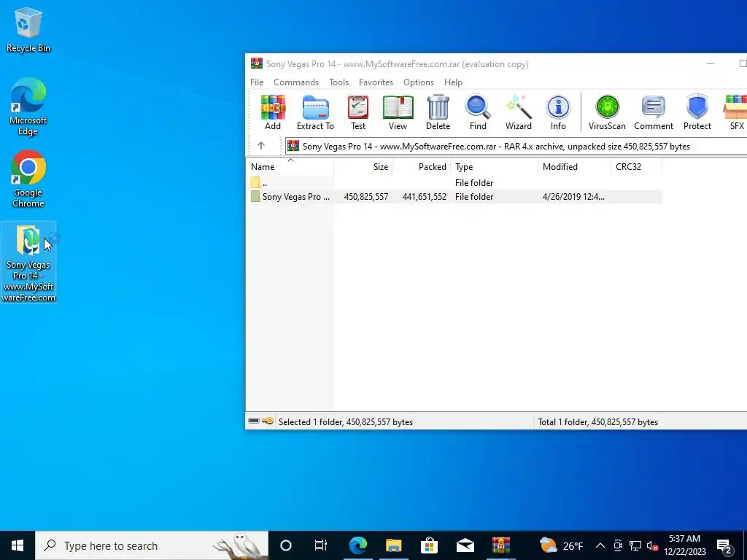This screenshot has width=747, height=560.
Task: Open the Options menu
Action: 419,82
